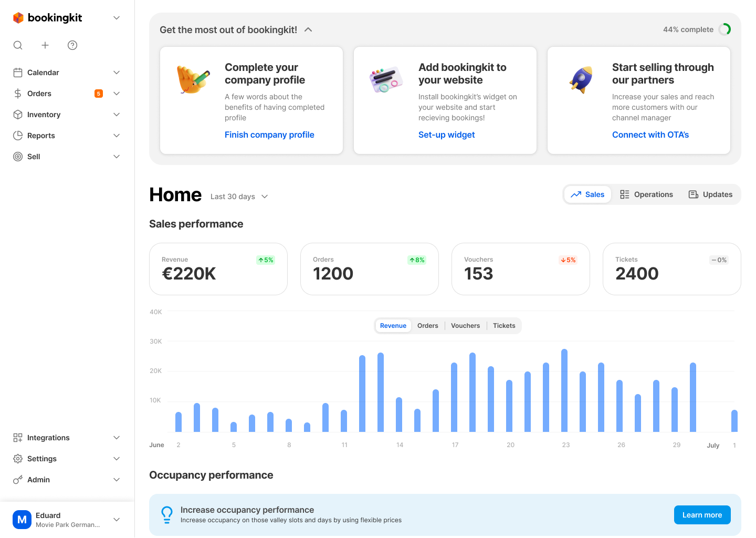Expand the Integrations menu chevron

117,438
